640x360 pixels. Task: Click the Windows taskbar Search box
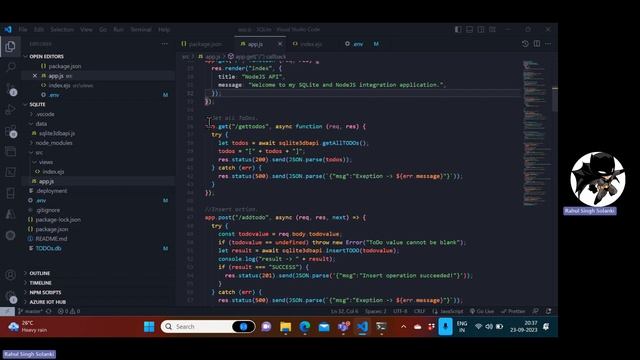coord(208,327)
